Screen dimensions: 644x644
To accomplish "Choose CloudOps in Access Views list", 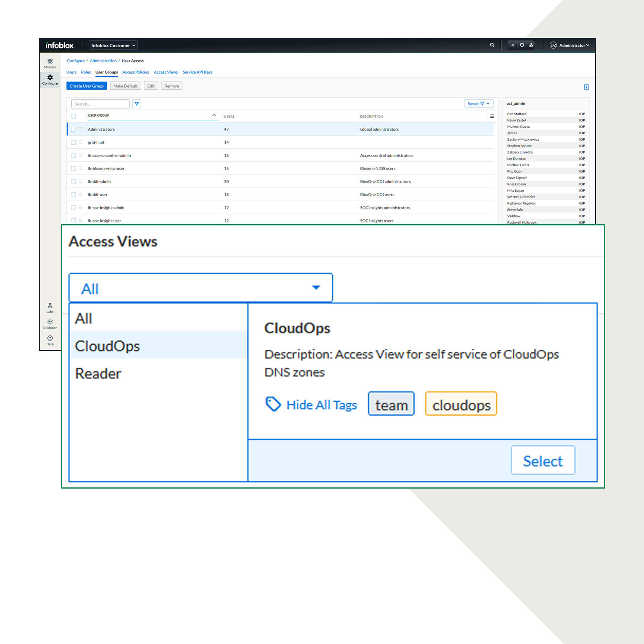I will coord(158,346).
